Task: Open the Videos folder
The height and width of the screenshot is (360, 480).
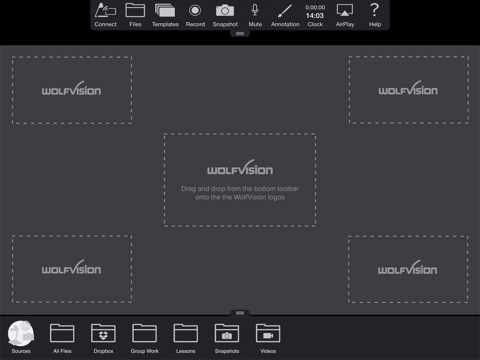Action: pyautogui.click(x=268, y=338)
